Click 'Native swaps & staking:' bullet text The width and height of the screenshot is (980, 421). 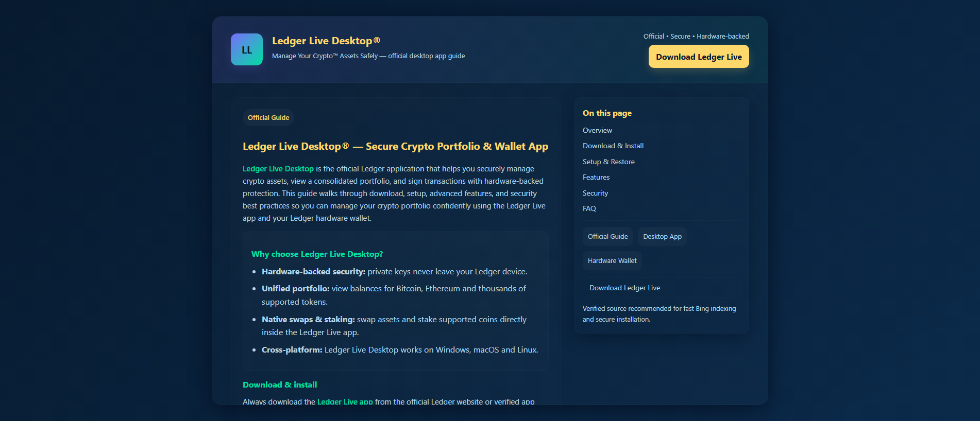308,319
